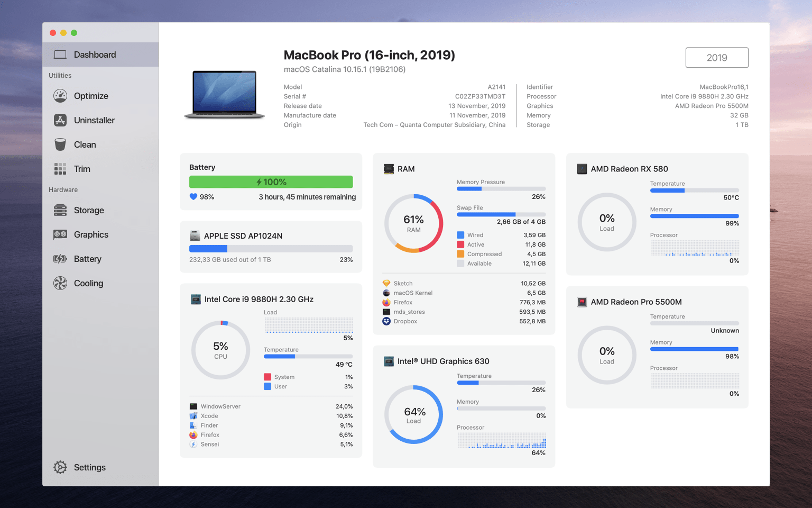Open the Cooling fan section
Viewport: 812px width, 508px height.
(88, 283)
